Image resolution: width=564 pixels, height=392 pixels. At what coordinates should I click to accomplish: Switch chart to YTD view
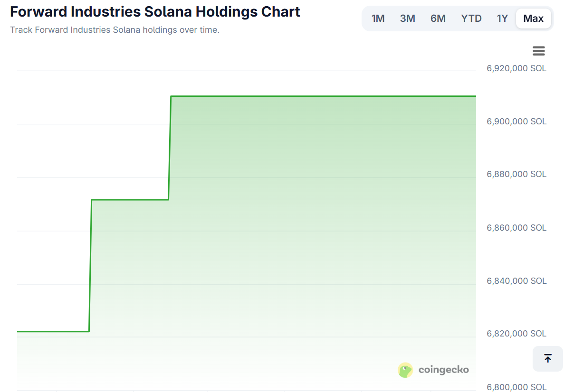click(471, 18)
